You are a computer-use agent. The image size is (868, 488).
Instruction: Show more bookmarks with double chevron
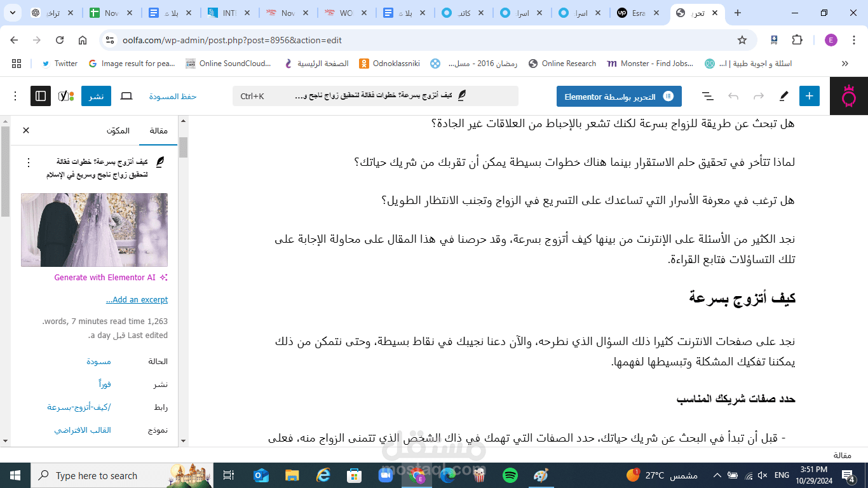tap(845, 64)
